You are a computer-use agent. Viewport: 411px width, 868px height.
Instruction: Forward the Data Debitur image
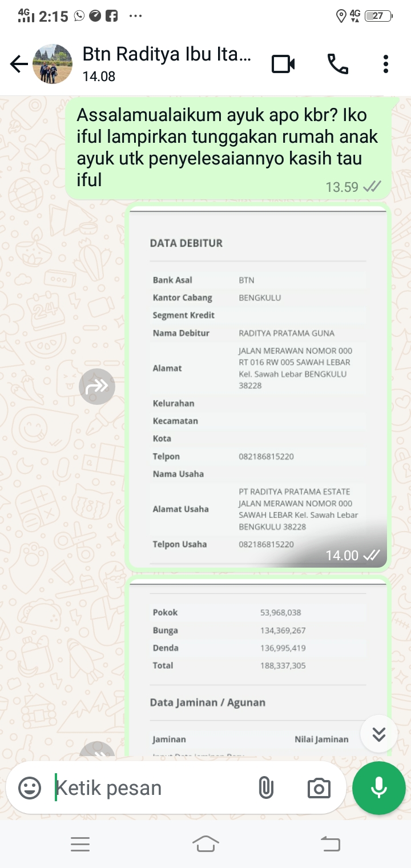point(97,387)
